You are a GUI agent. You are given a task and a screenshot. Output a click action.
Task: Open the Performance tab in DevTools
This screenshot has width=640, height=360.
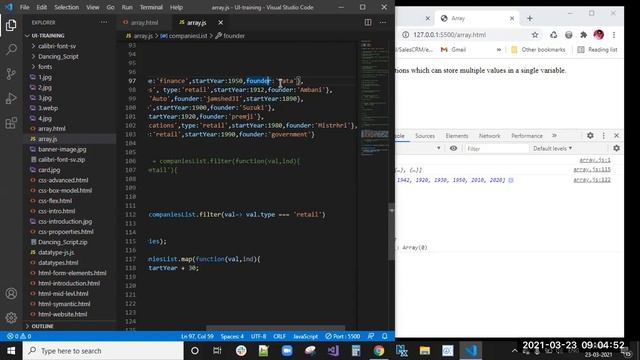527,136
